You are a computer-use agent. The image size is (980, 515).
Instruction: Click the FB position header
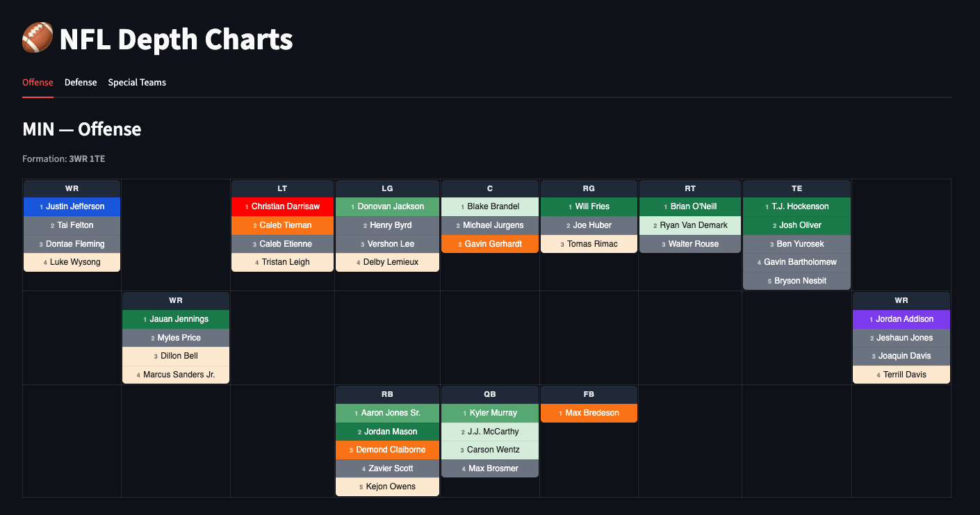click(x=589, y=394)
